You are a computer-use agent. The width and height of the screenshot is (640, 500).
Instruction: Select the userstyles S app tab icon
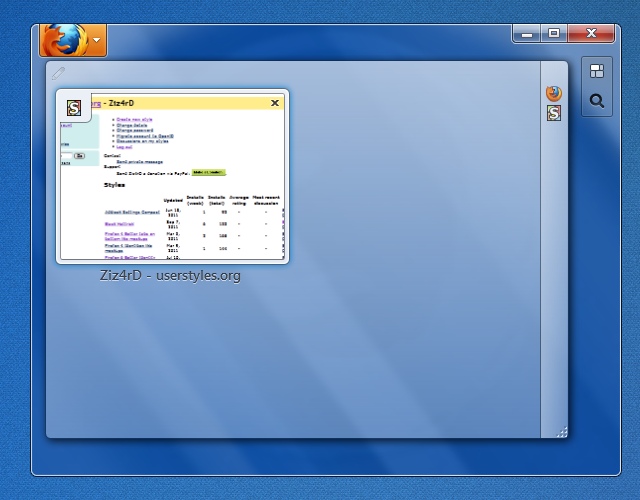coord(554,113)
